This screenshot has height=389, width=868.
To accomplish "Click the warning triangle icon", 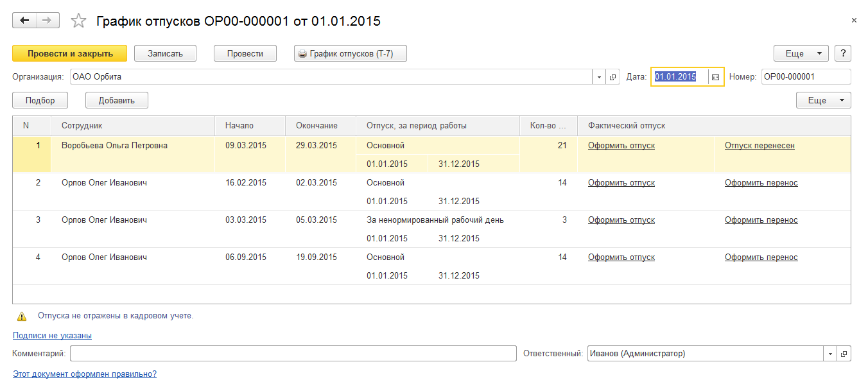I will click(x=22, y=316).
